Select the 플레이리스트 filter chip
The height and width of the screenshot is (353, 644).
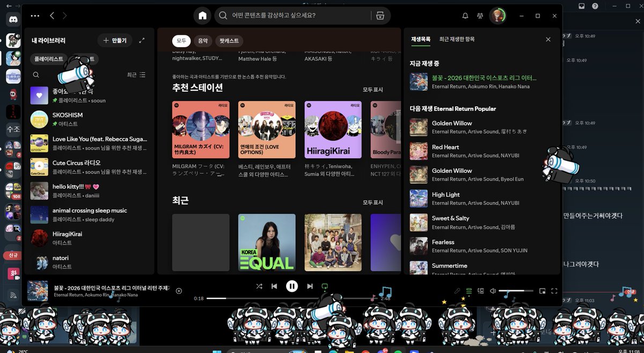coord(49,58)
